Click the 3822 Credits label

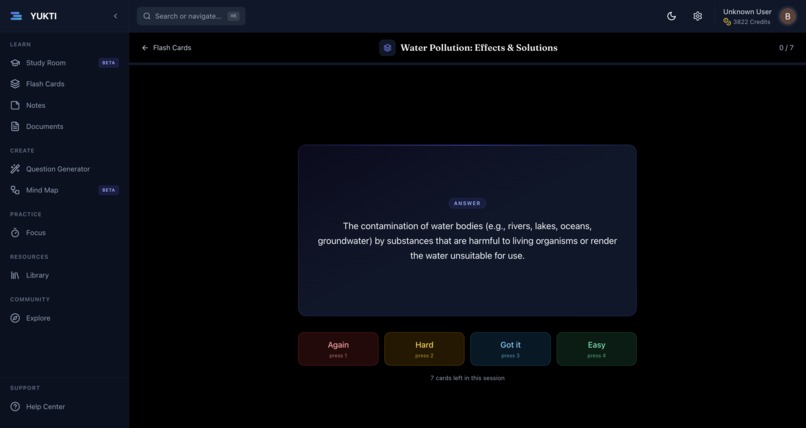[x=752, y=22]
